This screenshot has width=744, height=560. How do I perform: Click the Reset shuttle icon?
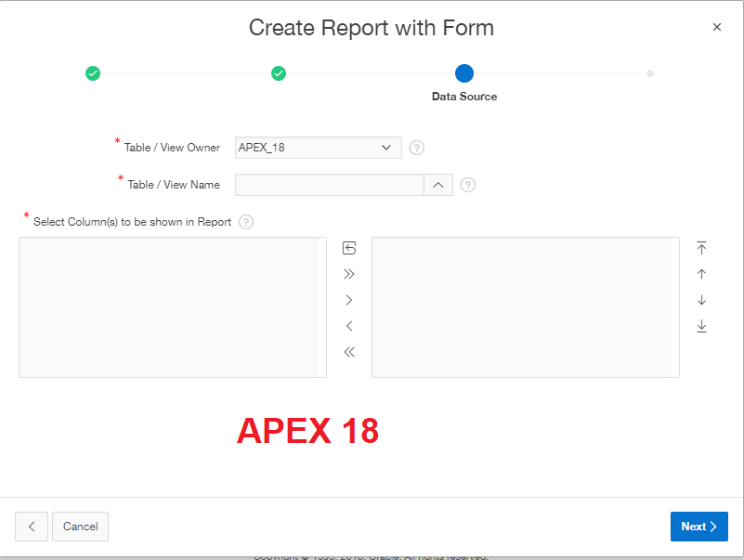click(x=349, y=248)
